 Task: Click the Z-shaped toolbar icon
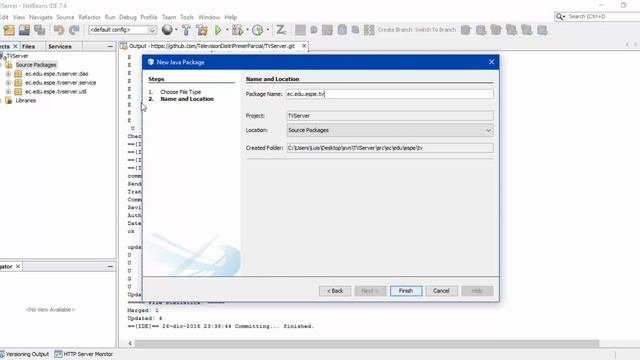pos(281,30)
